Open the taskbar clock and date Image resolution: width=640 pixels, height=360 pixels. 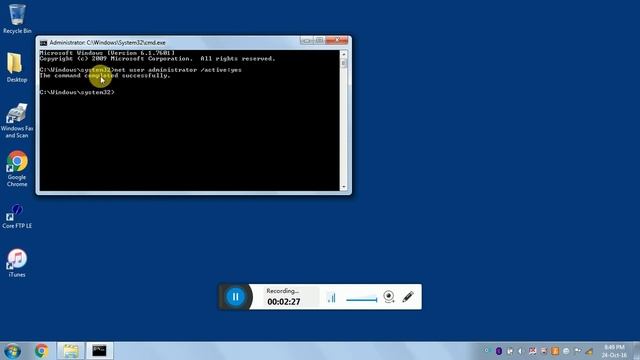[x=614, y=351]
